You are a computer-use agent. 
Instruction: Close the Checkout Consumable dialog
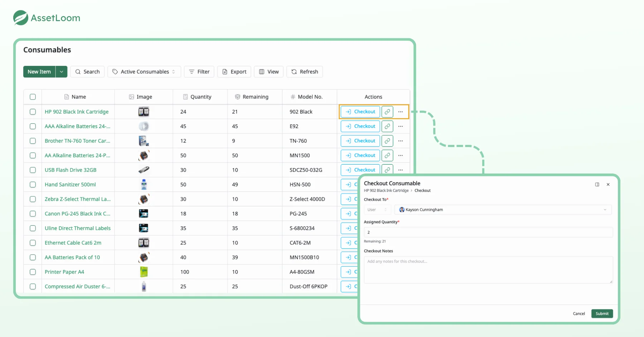click(608, 185)
